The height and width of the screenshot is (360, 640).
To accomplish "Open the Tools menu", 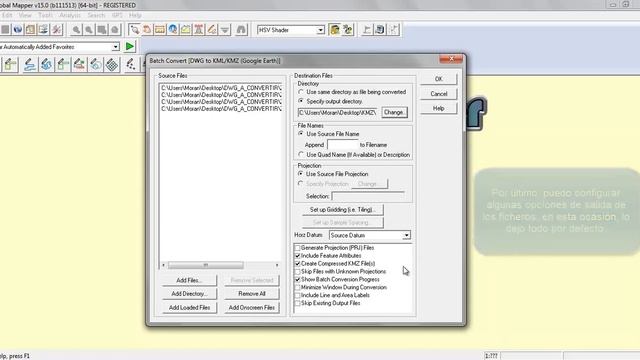I will (45, 15).
